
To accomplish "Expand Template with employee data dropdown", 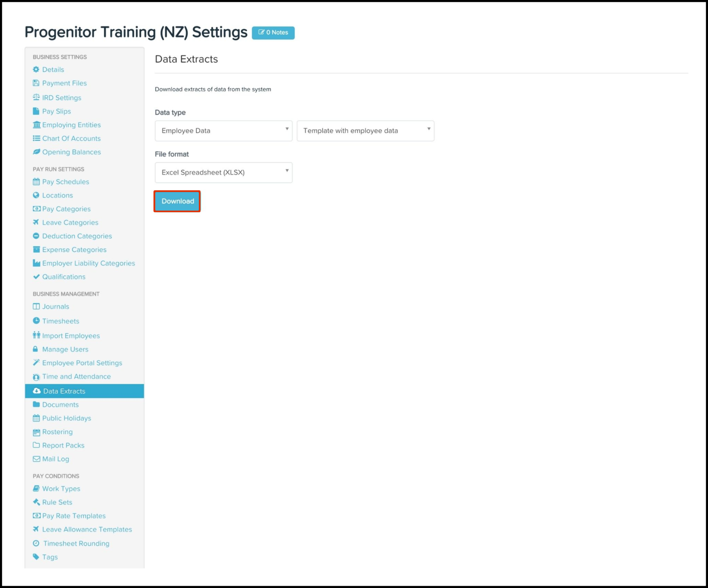I will coord(365,131).
